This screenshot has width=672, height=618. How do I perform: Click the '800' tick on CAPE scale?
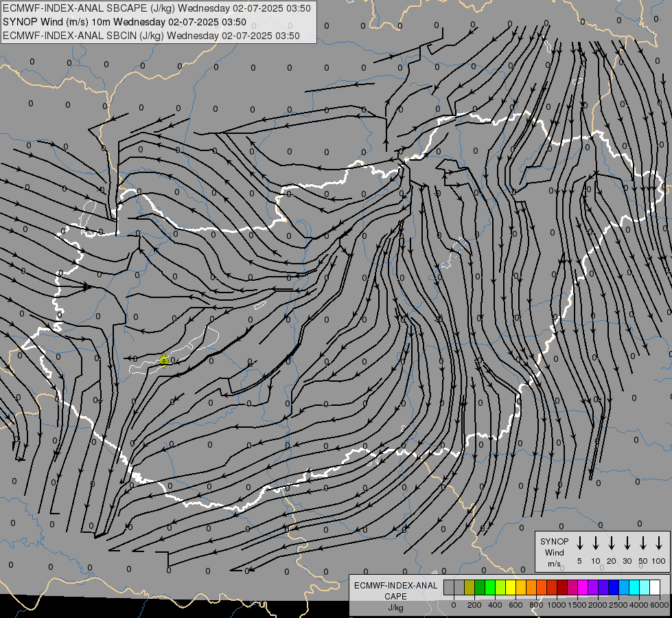[x=536, y=605]
